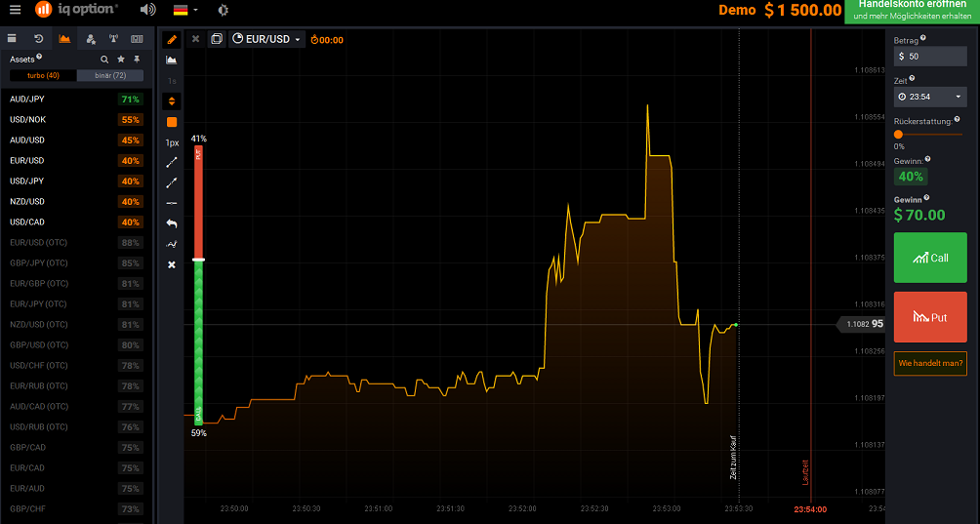Switch to the binär (72) tab
980x524 pixels.
[110, 75]
